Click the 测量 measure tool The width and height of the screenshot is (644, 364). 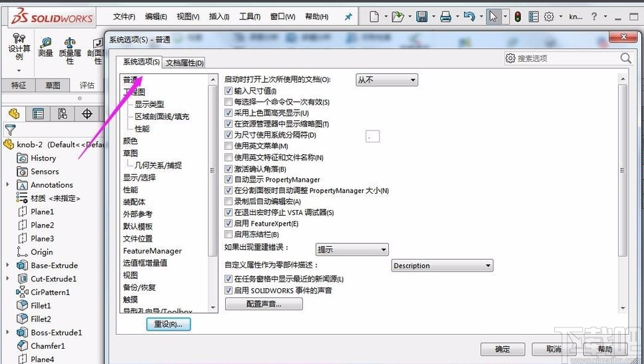click(x=45, y=48)
